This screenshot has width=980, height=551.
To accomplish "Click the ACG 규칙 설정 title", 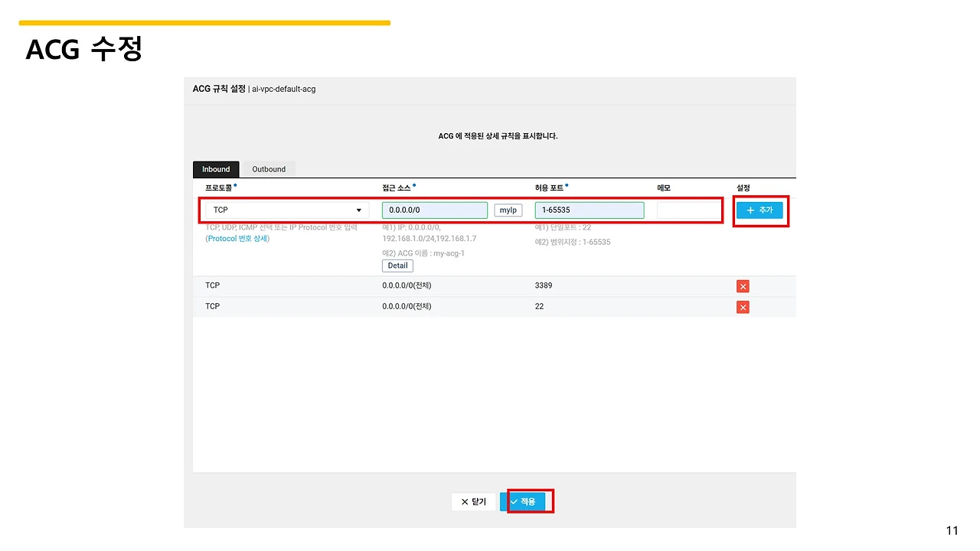I will [x=219, y=89].
